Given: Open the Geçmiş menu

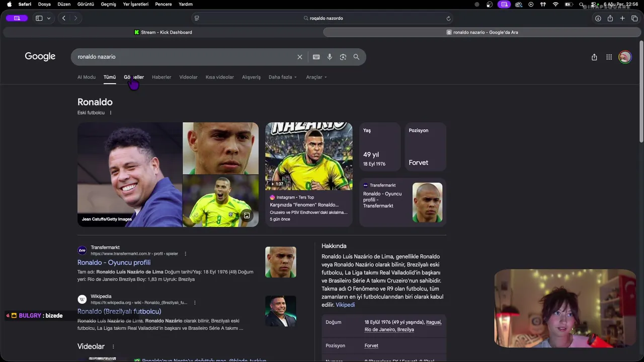Looking at the screenshot, I should pyautogui.click(x=108, y=4).
